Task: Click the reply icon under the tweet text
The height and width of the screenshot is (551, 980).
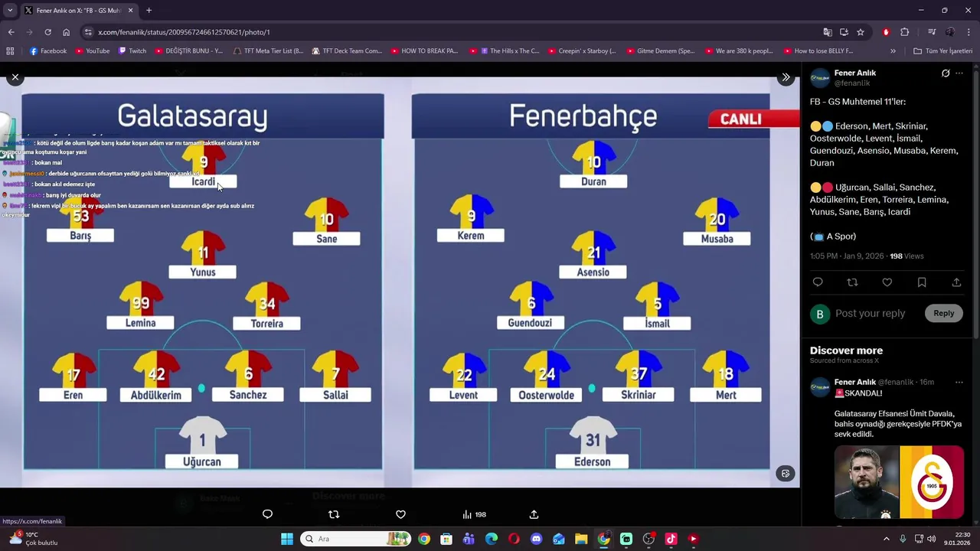Action: 818,282
